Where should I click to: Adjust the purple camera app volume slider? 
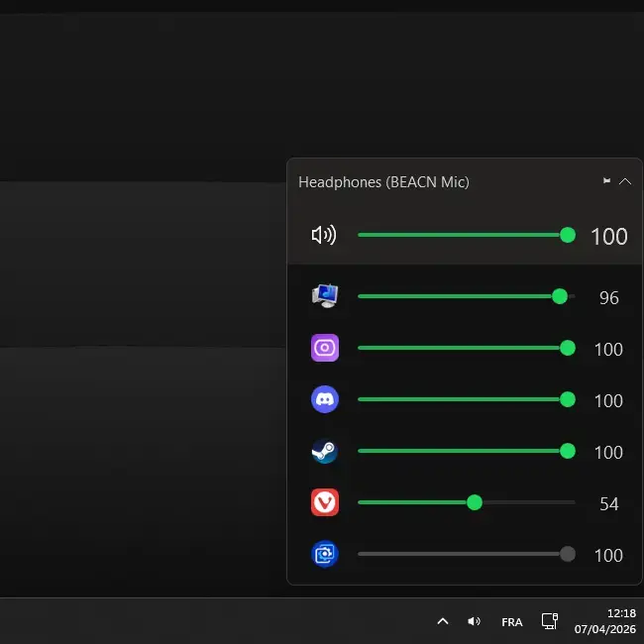click(x=467, y=348)
